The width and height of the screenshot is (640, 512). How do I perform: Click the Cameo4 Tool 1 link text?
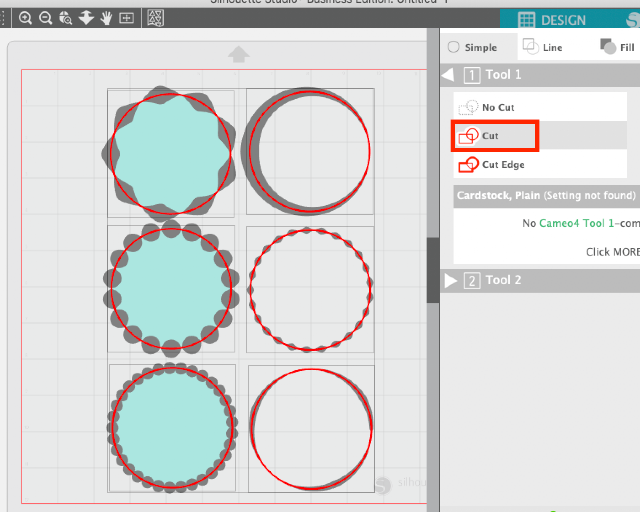[x=576, y=223]
